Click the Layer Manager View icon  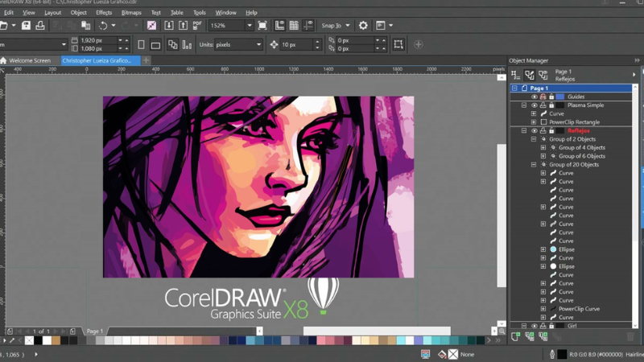click(x=543, y=75)
